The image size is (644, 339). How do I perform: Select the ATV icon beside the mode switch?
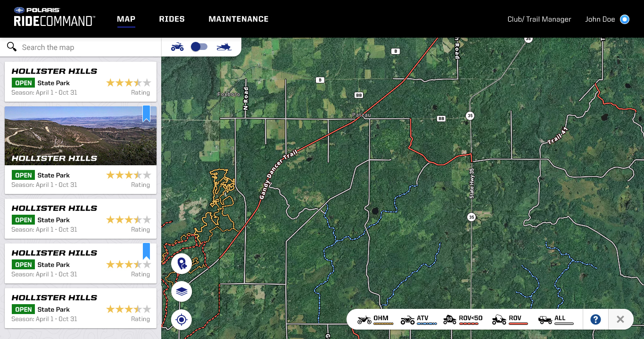pos(177,47)
